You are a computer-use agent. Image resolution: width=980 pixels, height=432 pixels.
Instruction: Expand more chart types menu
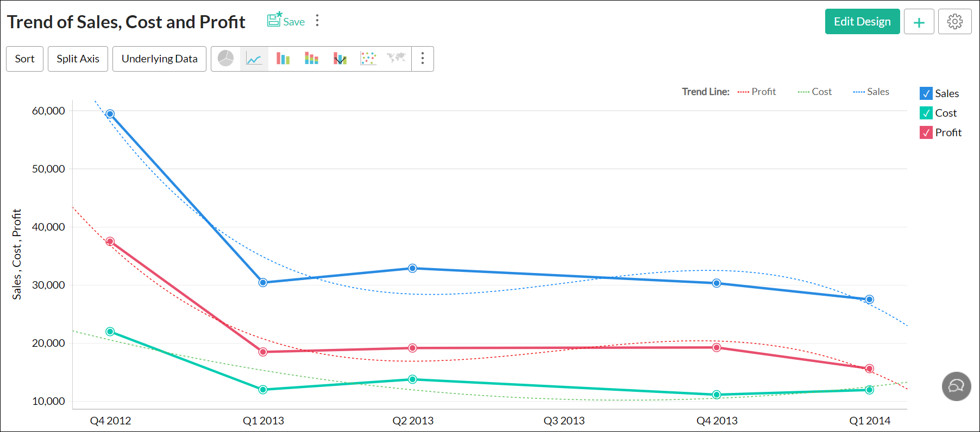[x=423, y=59]
